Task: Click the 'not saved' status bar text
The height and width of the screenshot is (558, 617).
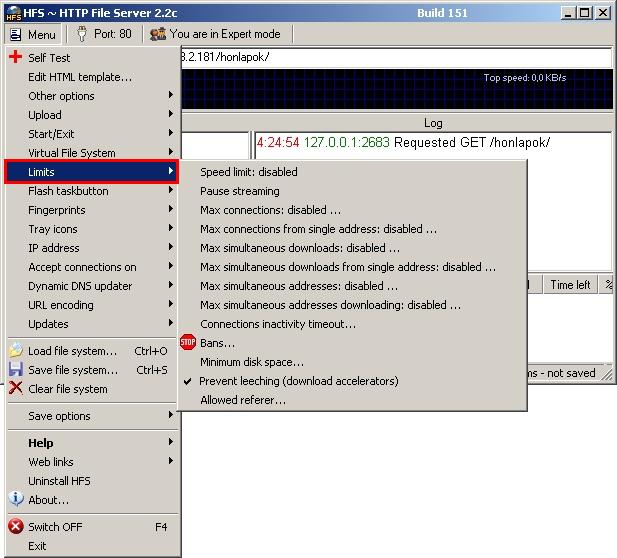Action: pyautogui.click(x=571, y=373)
